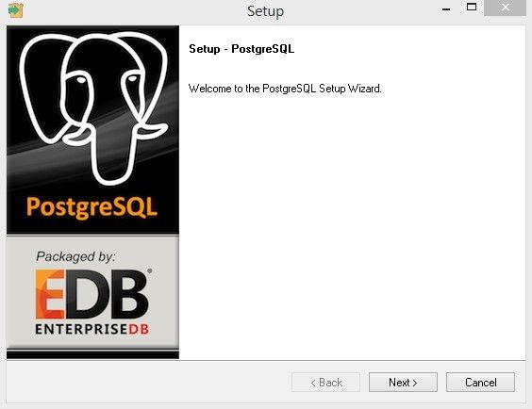This screenshot has height=409, width=532.
Task: Minimize the Setup window
Action: [446, 9]
